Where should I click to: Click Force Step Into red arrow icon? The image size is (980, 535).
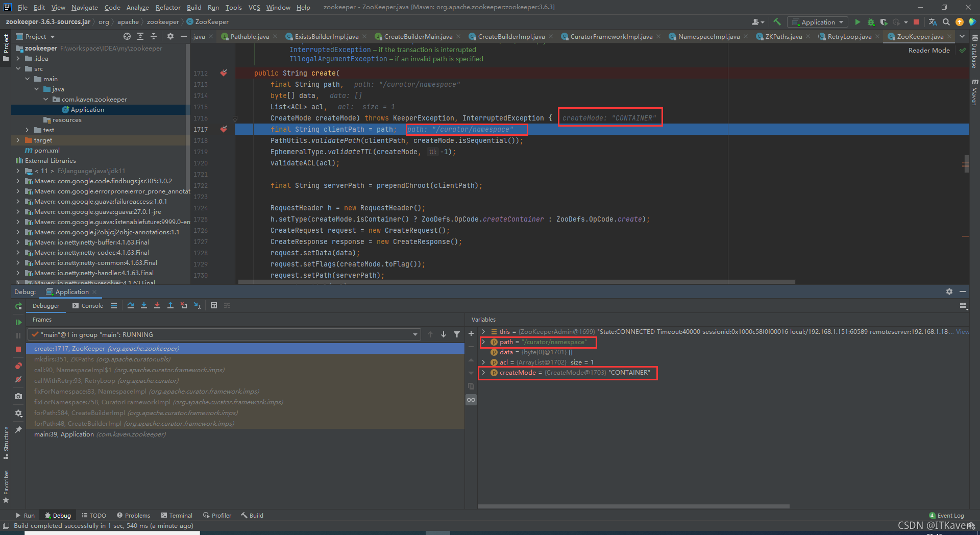point(157,305)
